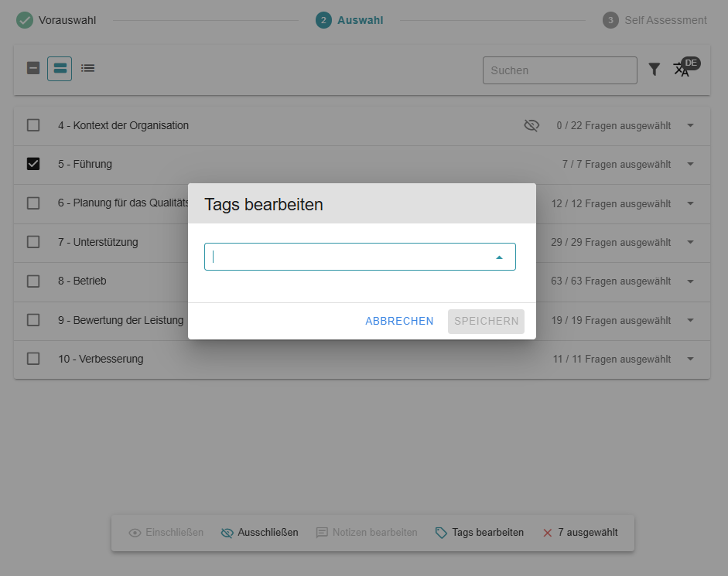Check the 4 - Kontext der Organisation checkbox

tap(33, 125)
